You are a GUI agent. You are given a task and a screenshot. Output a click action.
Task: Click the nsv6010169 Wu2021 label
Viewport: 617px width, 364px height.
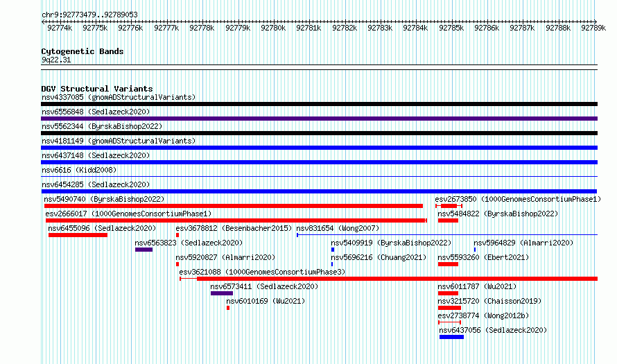[x=266, y=301]
